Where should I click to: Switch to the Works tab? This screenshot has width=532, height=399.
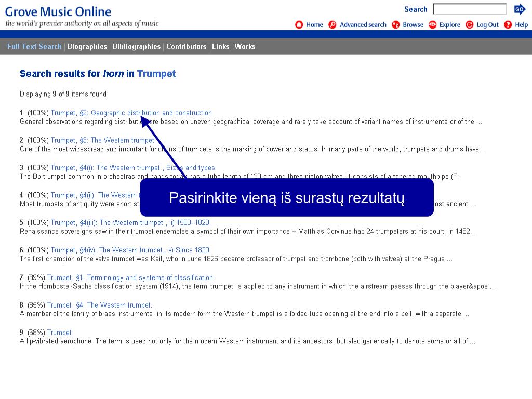245,46
